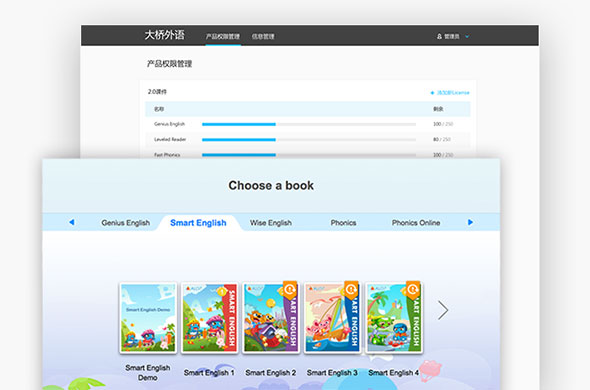Open the Wise English tab

tap(271, 223)
